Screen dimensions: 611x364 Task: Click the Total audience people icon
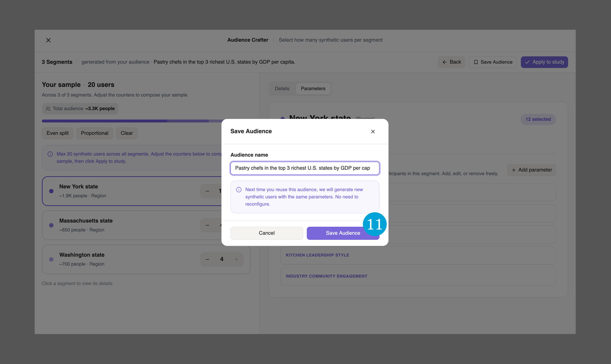tap(48, 109)
